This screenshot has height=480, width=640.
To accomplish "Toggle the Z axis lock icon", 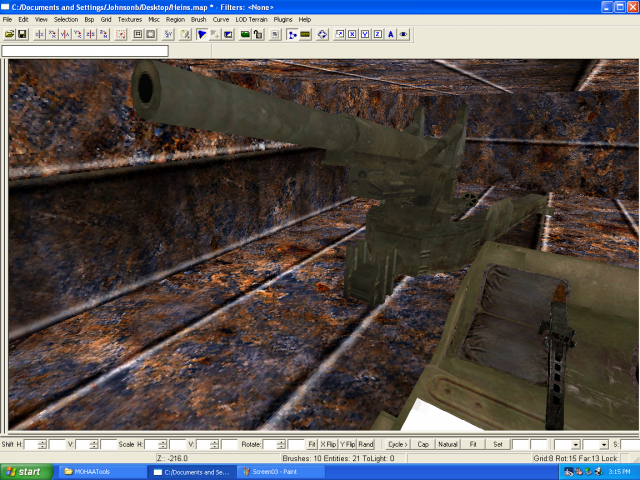I will click(x=378, y=34).
